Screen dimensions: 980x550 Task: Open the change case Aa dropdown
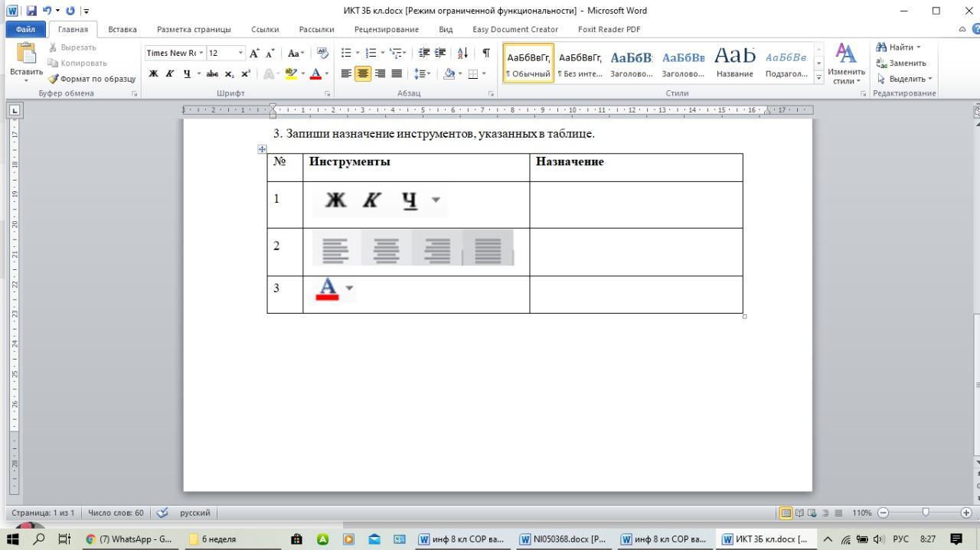pos(296,53)
